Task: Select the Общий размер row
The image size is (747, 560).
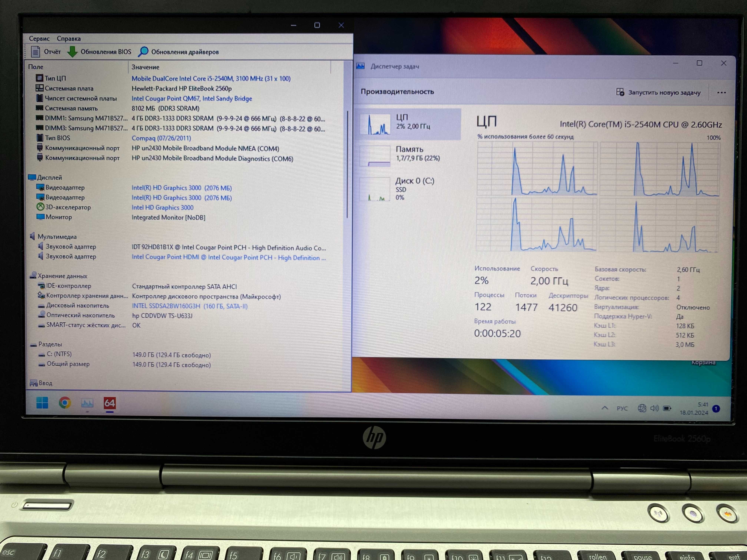Action: [124, 364]
